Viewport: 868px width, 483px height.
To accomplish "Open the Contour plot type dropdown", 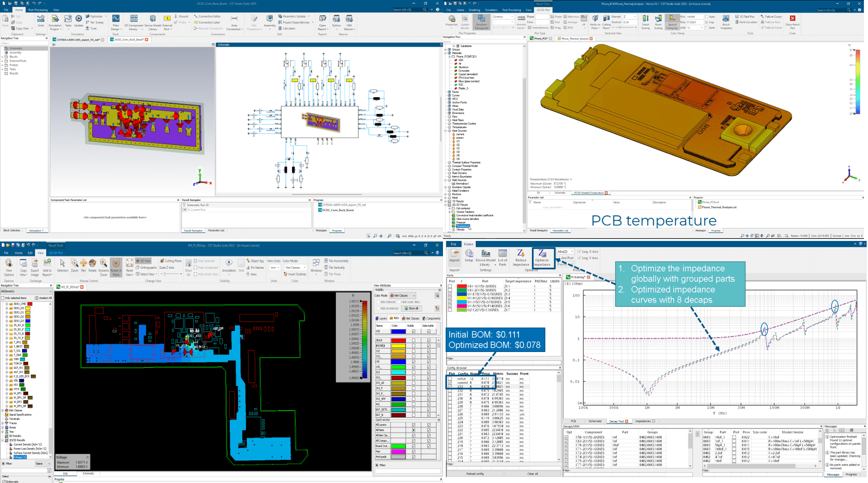I will [503, 17].
